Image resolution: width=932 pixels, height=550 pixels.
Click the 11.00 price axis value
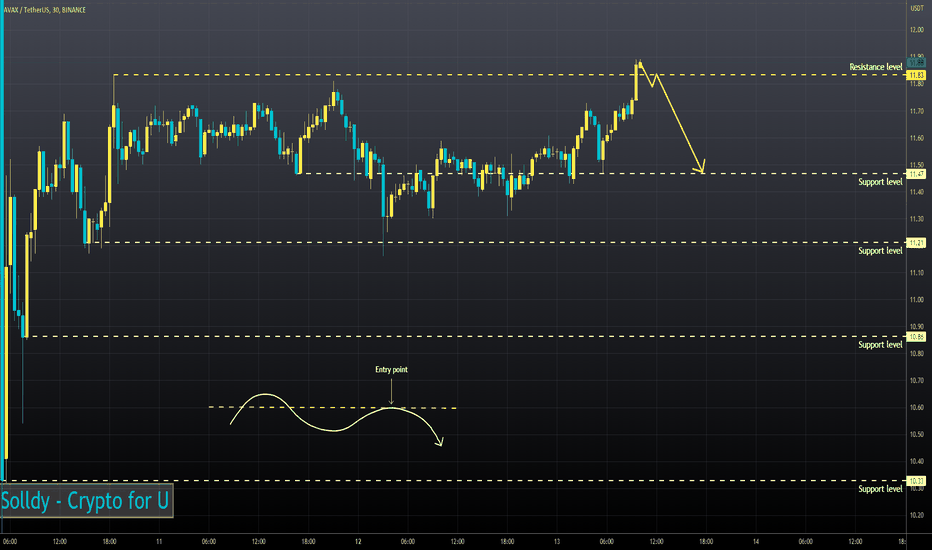(x=917, y=300)
